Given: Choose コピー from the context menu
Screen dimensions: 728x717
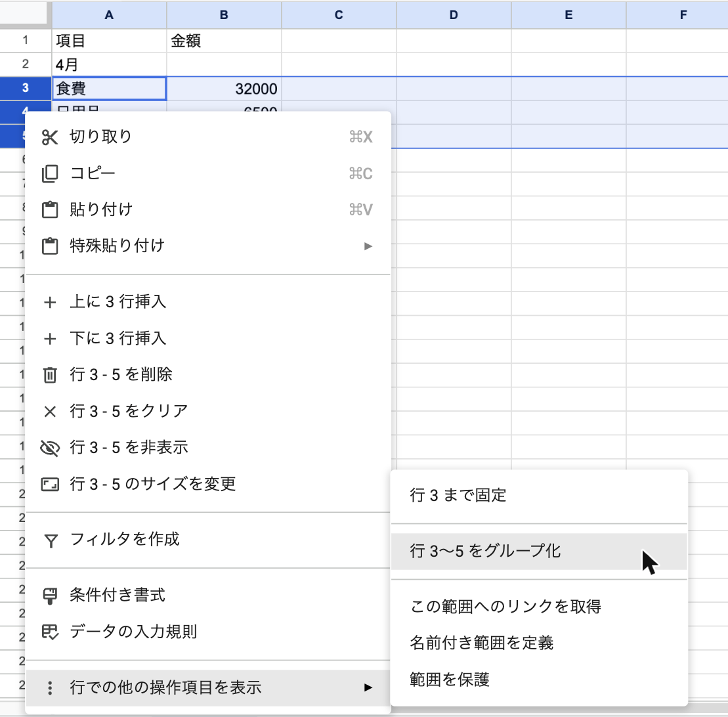Looking at the screenshot, I should coord(208,173).
